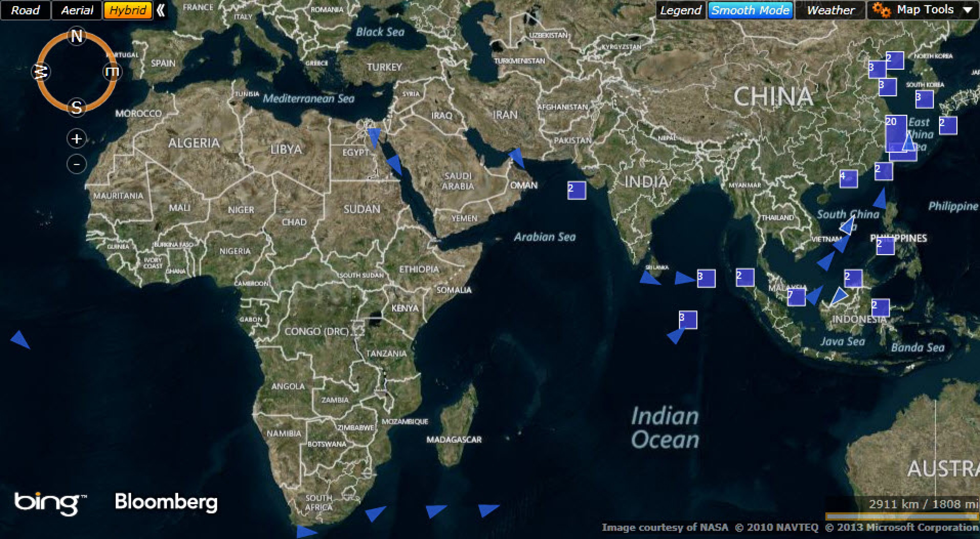Viewport: 980px width, 539px height.
Task: Switch to Aerial map view
Action: [x=77, y=10]
